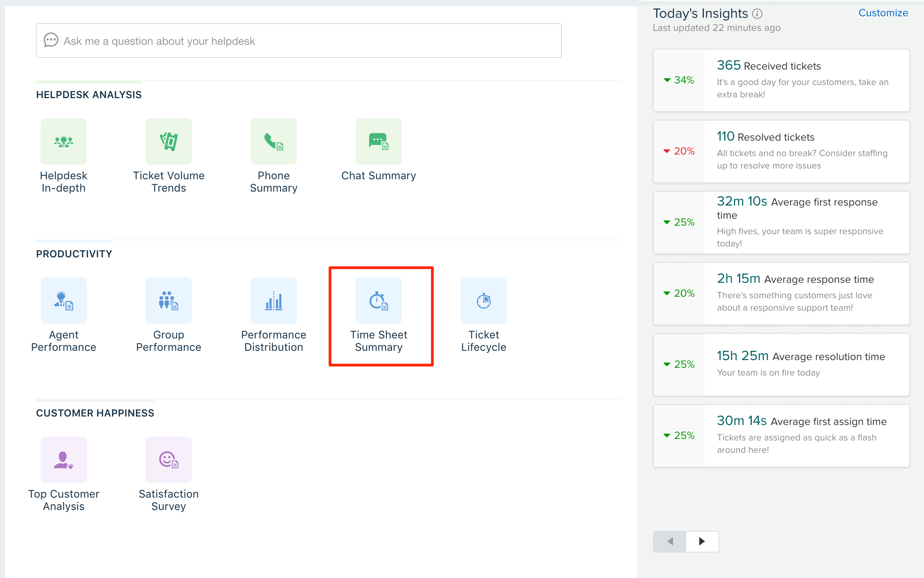Open the Ticket Lifecycle report
This screenshot has height=578, width=924.
(x=484, y=301)
